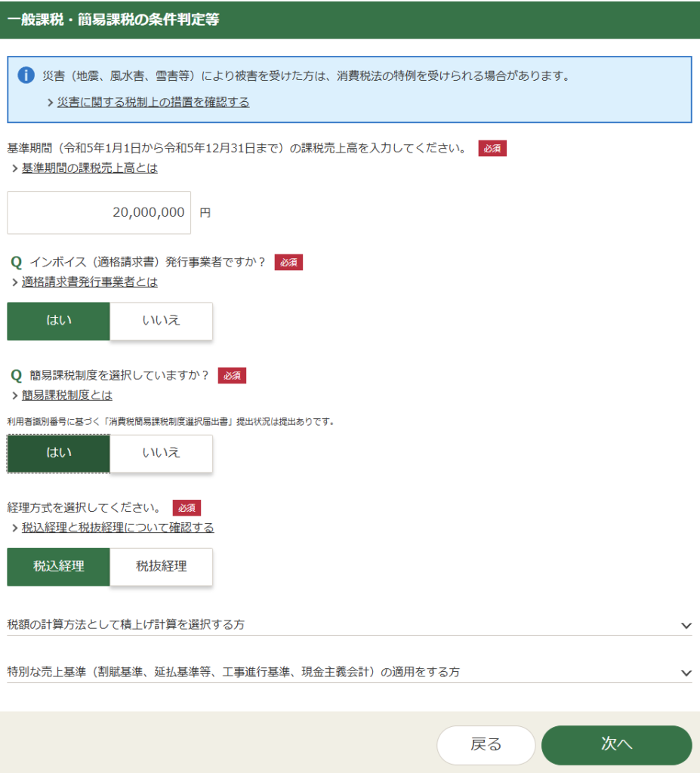700x773 pixels.
Task: Click the taxable sales amount input field
Action: [x=99, y=213]
